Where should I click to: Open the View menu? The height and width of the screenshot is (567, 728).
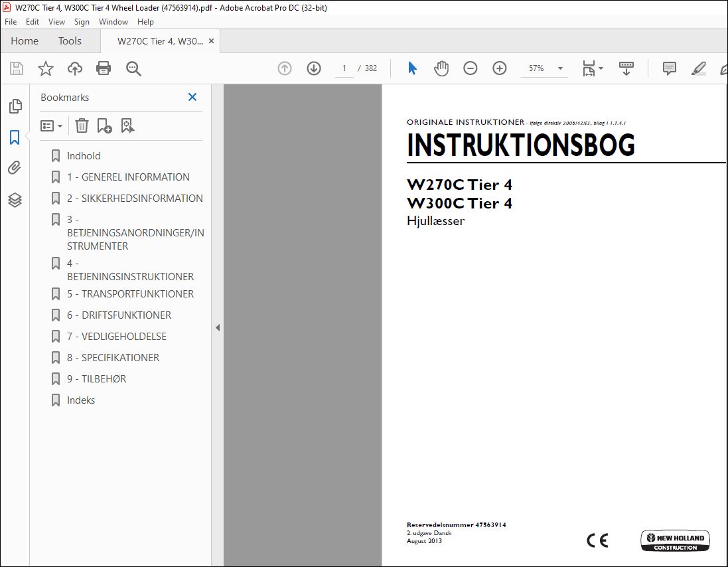point(56,22)
